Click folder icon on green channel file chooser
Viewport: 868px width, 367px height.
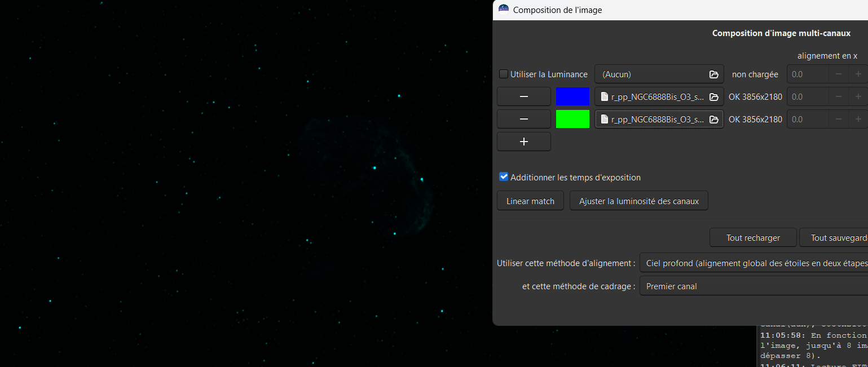click(713, 120)
